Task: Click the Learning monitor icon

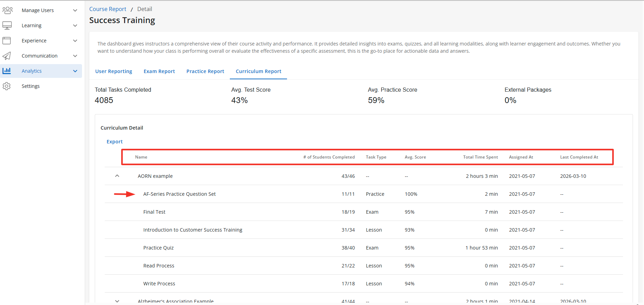Action: (x=7, y=26)
